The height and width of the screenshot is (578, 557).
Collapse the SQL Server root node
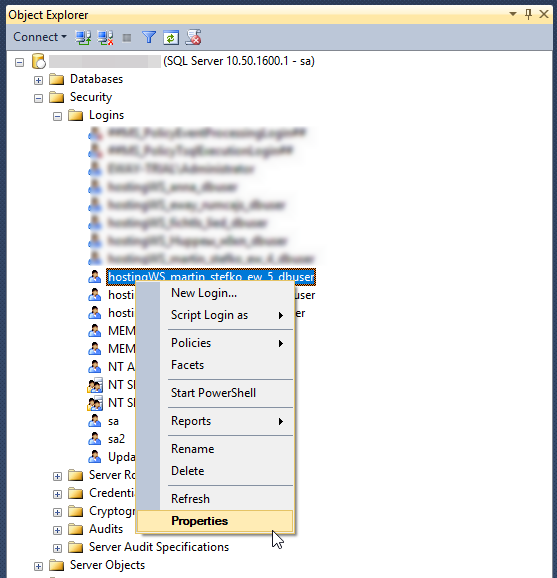20,62
